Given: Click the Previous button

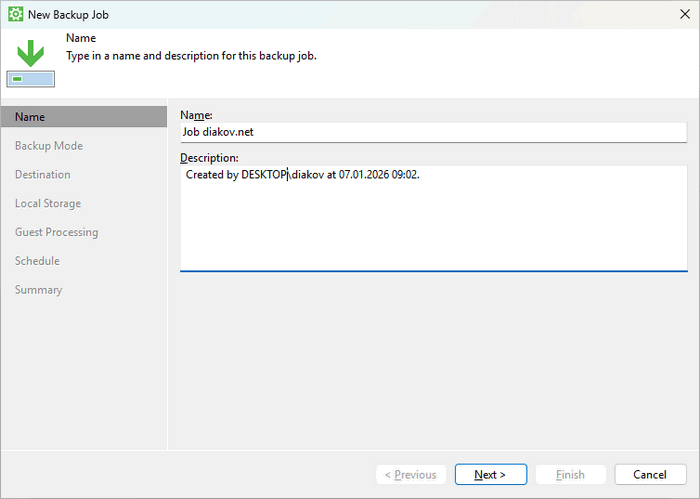Looking at the screenshot, I should pyautogui.click(x=410, y=475).
